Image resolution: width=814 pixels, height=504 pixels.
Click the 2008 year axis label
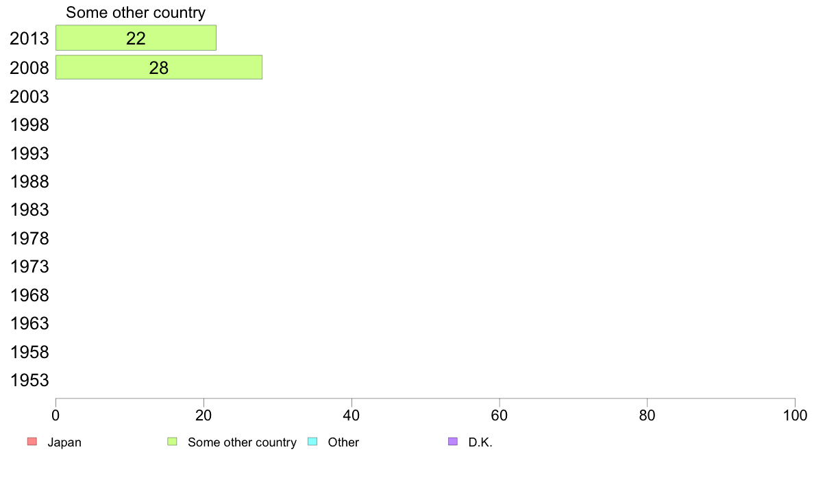29,68
